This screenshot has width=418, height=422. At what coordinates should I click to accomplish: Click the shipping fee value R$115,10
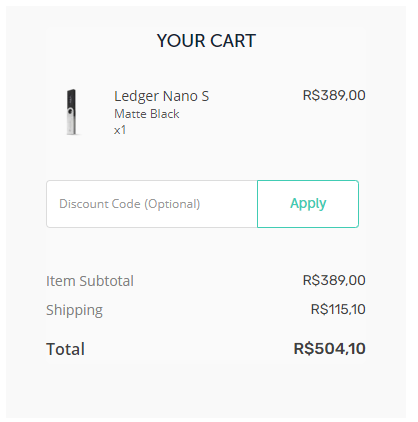(338, 309)
